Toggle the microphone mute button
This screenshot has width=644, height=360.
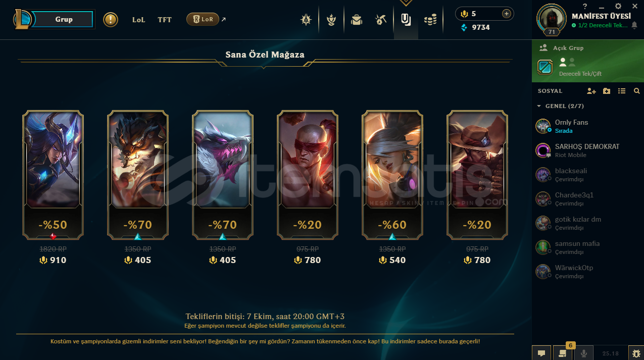[584, 353]
